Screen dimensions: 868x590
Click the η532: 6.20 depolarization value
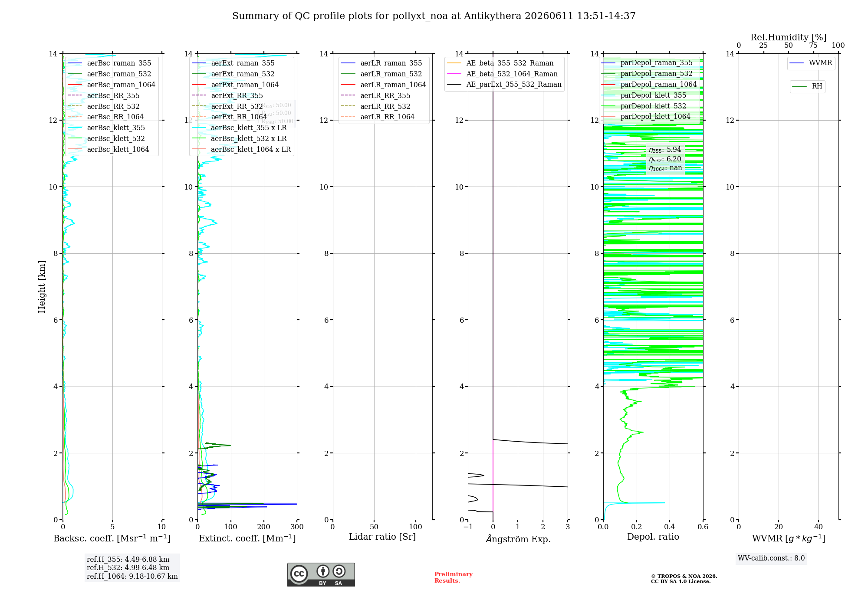click(665, 159)
